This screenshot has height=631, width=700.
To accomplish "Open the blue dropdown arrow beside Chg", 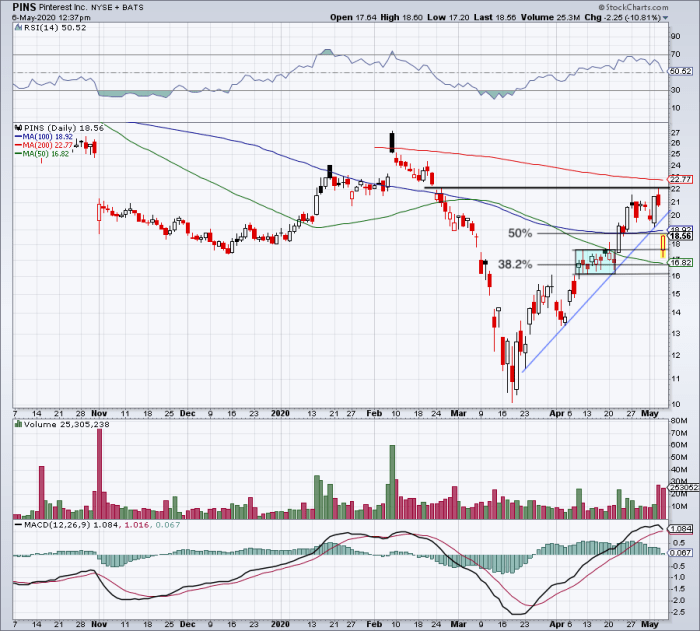I will click(x=666, y=18).
